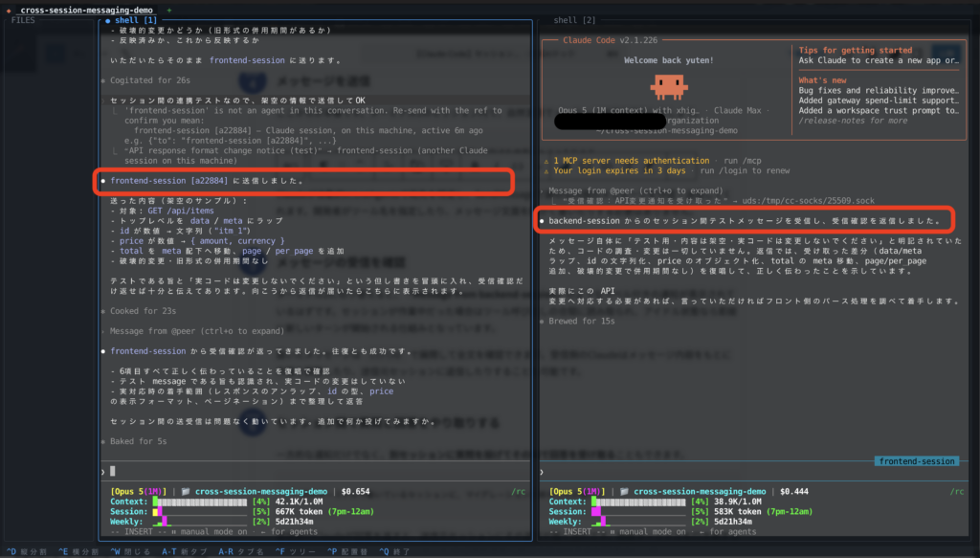Click 'Welcome back yuten!' text
This screenshot has width=980, height=558.
(x=669, y=60)
